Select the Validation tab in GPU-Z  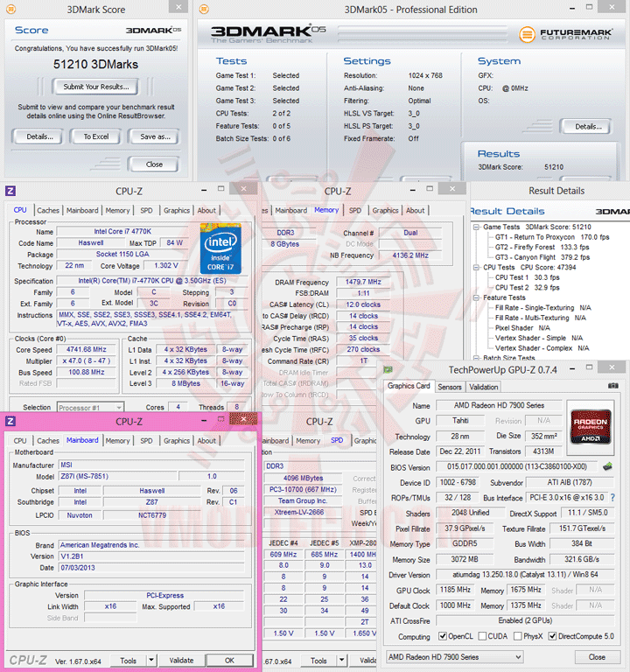483,387
